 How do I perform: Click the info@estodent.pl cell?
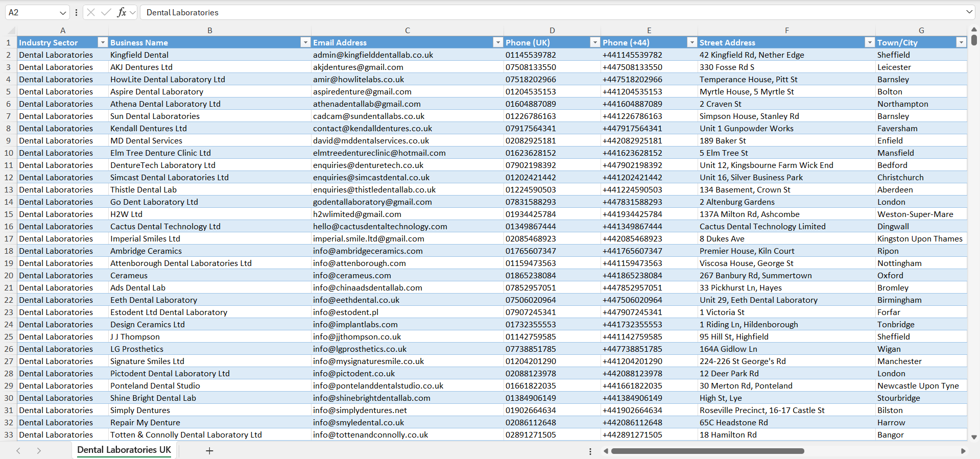[x=408, y=312]
